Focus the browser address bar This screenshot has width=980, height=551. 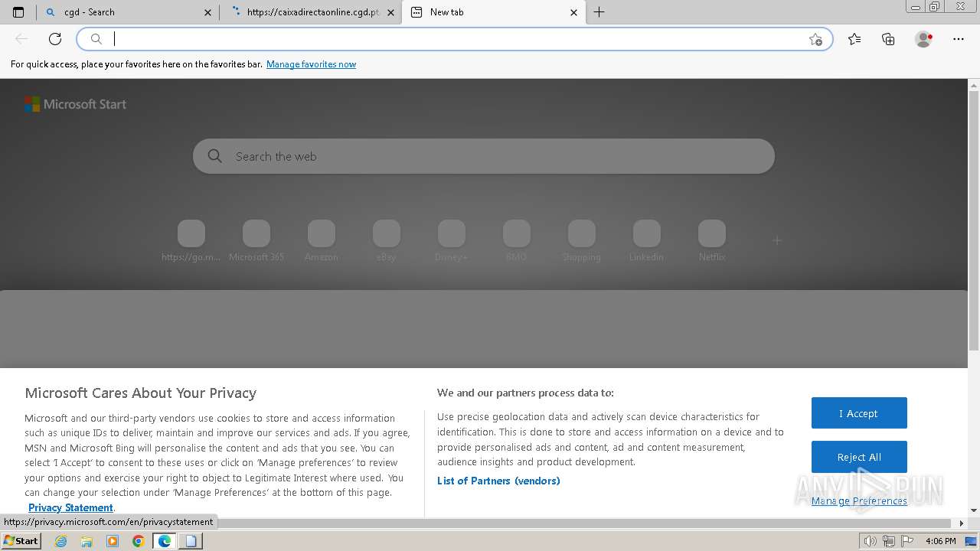point(454,39)
